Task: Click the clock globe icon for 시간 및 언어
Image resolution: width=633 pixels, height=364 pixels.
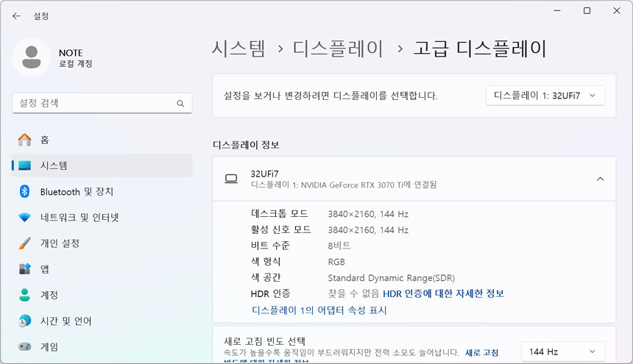Action: [x=25, y=321]
